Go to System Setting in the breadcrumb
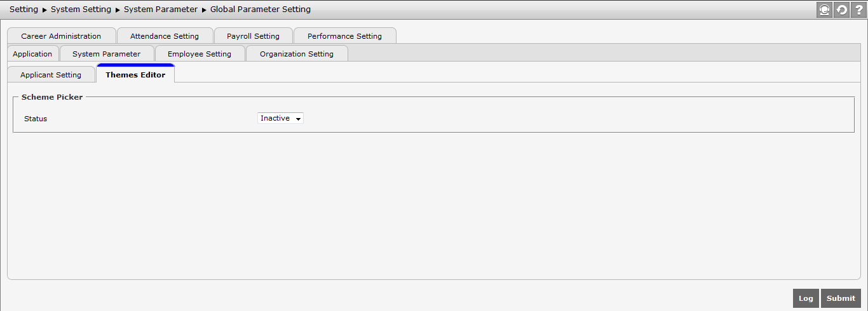Image resolution: width=868 pixels, height=311 pixels. click(81, 10)
